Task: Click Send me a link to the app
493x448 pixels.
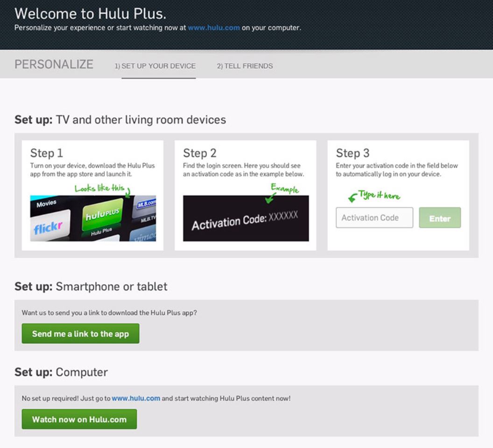Action: point(80,334)
